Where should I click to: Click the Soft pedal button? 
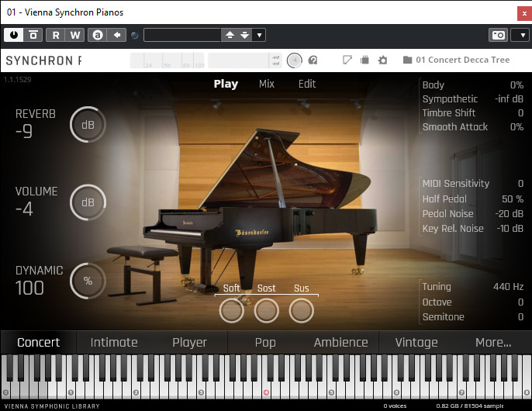pyautogui.click(x=231, y=310)
